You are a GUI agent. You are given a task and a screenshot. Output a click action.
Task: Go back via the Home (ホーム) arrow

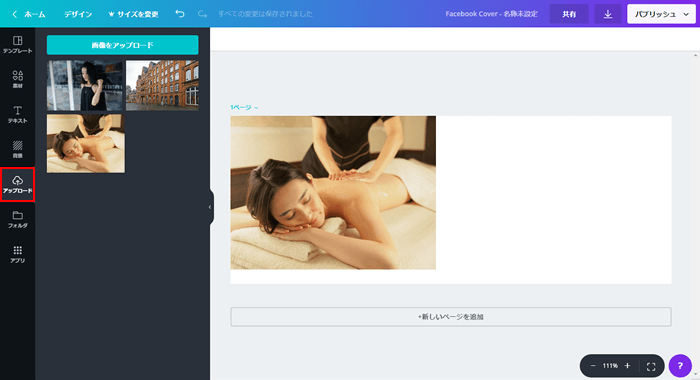point(29,14)
